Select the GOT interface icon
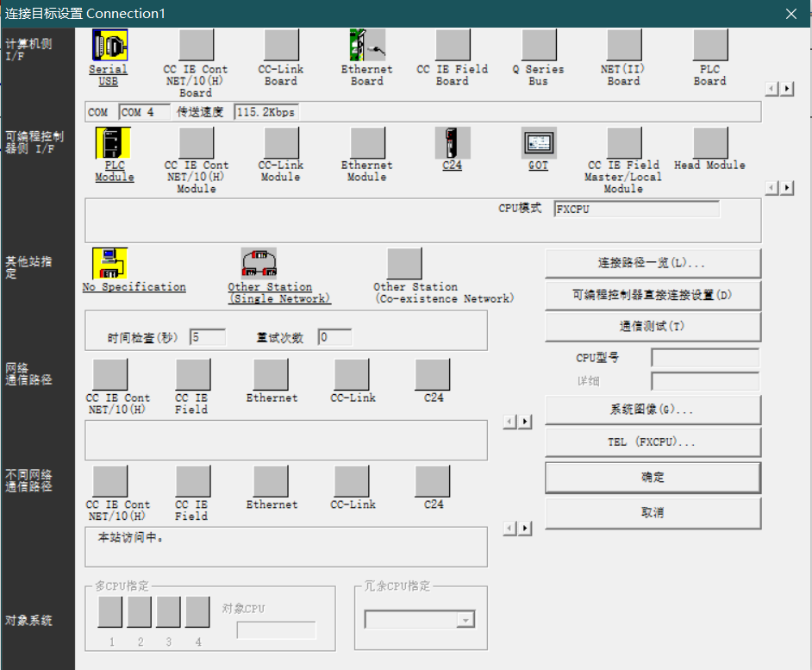This screenshot has width=812, height=670. coord(539,143)
